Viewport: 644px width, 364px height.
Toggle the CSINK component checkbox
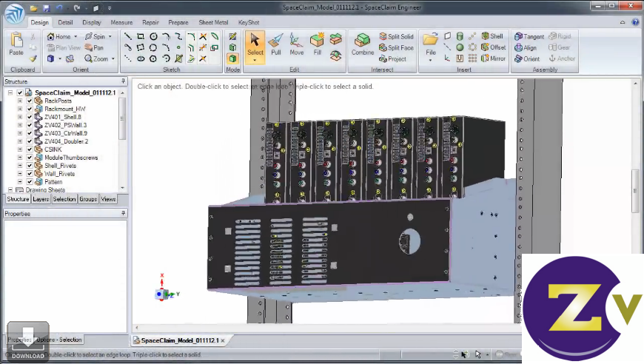pyautogui.click(x=30, y=149)
